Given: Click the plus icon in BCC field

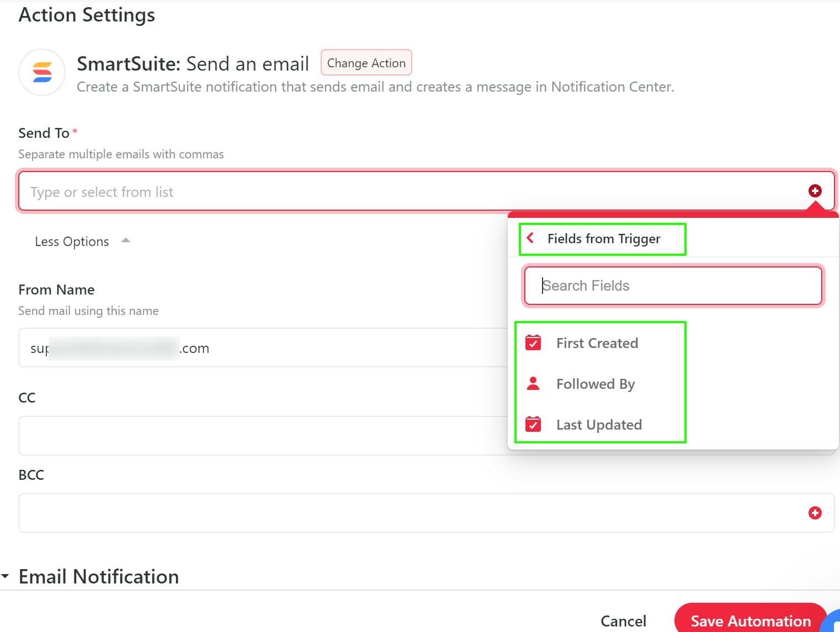Looking at the screenshot, I should pos(815,513).
